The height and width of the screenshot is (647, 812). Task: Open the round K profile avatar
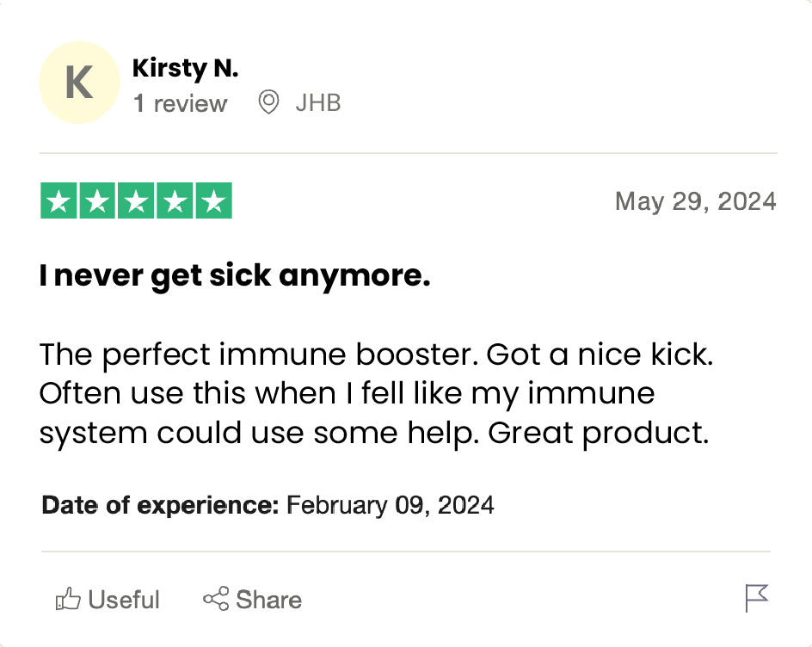(x=79, y=83)
